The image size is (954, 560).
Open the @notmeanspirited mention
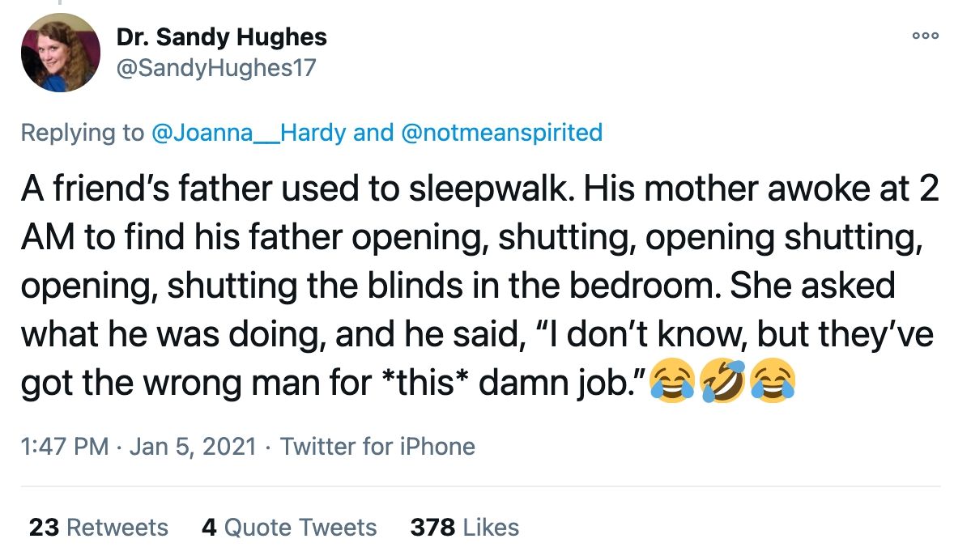point(501,133)
